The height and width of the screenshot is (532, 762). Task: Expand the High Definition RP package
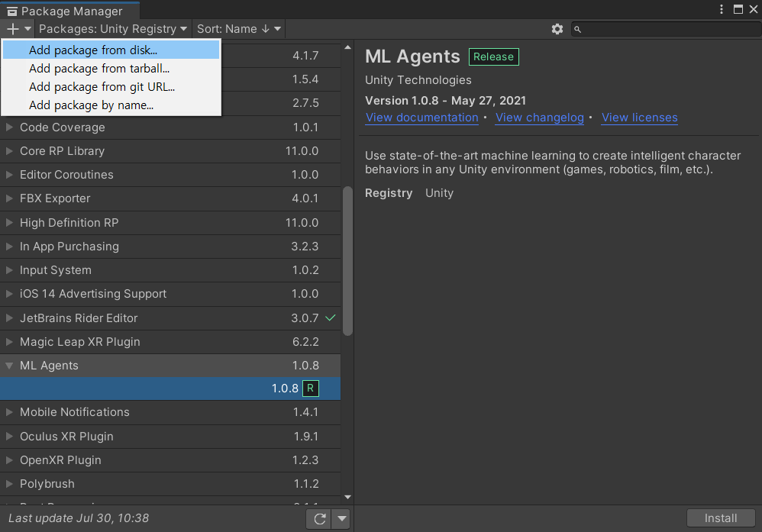pos(9,223)
